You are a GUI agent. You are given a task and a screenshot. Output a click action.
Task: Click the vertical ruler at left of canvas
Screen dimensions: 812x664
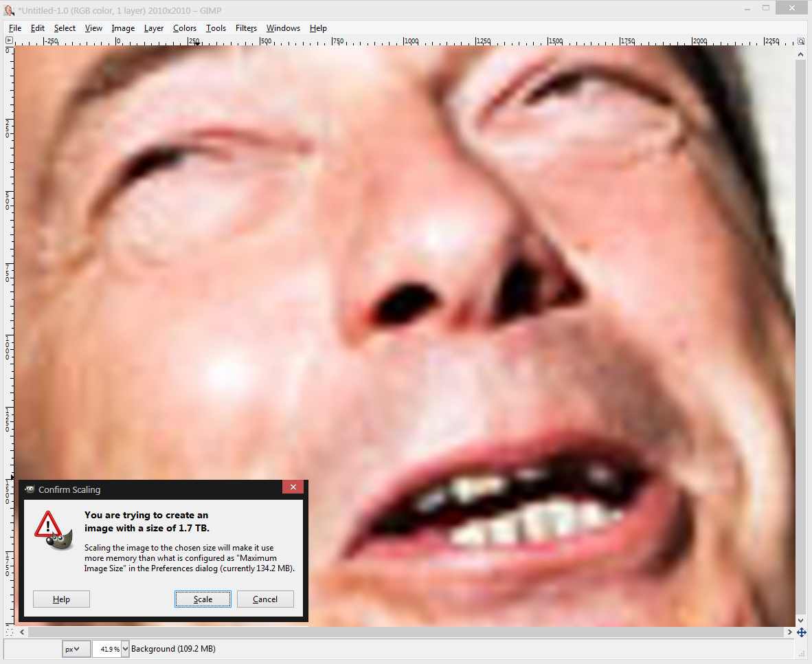pyautogui.click(x=9, y=336)
